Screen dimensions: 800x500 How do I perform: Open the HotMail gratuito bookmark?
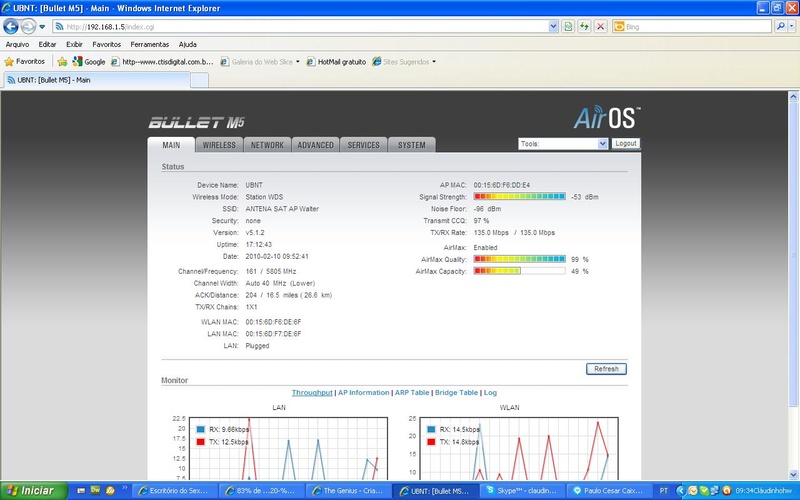pos(336,62)
